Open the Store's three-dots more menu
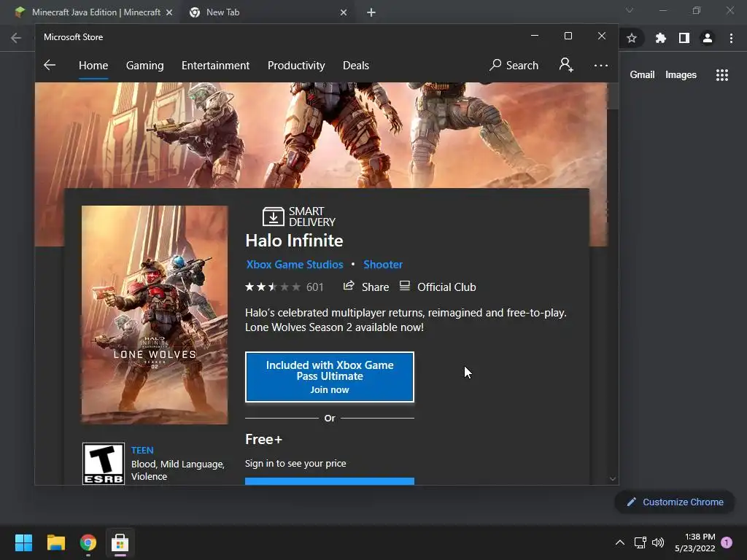The image size is (747, 560). [x=601, y=66]
